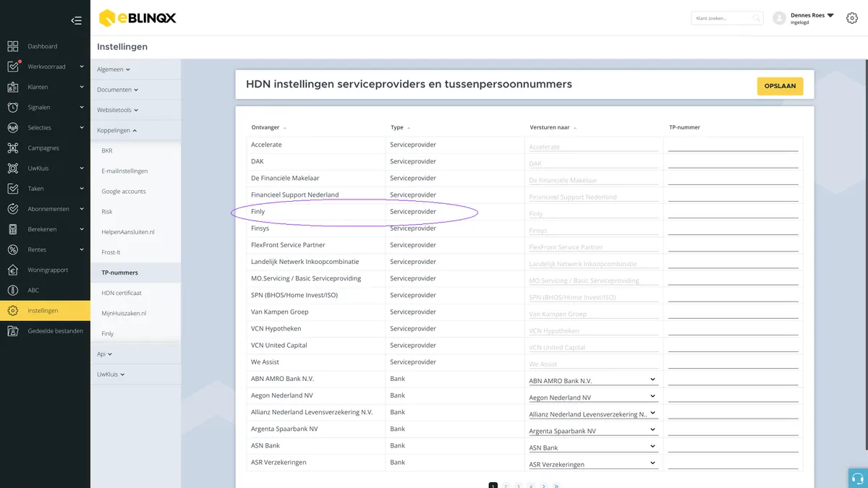The height and width of the screenshot is (488, 868).
Task: Open Google accounts in the settings menu
Action: coord(124,192)
